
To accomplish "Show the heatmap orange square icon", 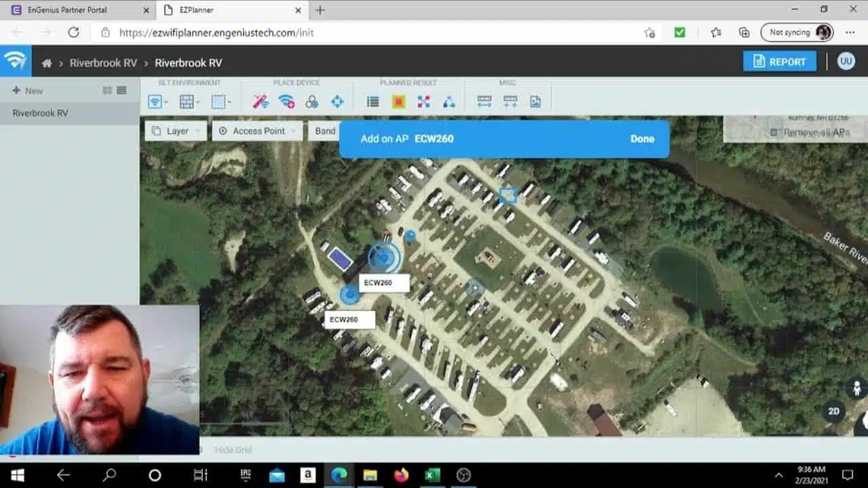I will pyautogui.click(x=398, y=102).
